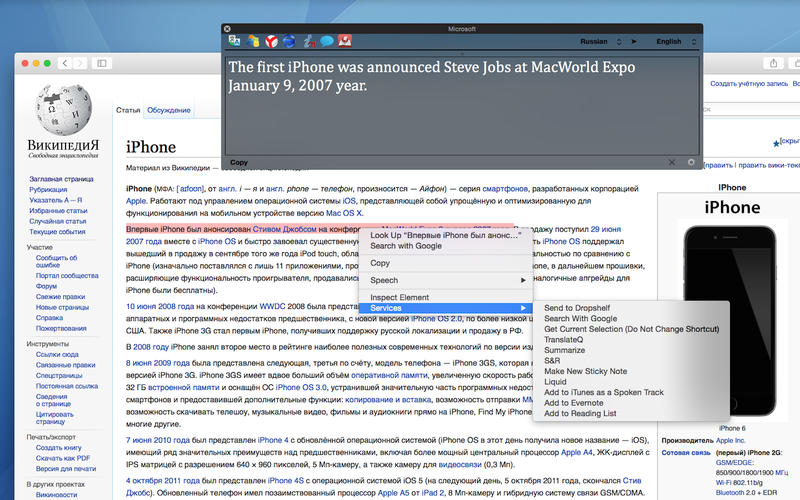Open Случайная статья sidebar link
This screenshot has height=500, width=800.
58,221
